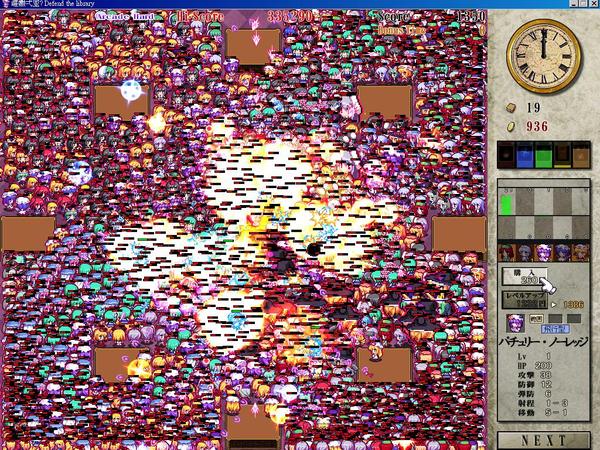Click the レベルアップ level up button
Screen dimensions: 600x450
524,300
